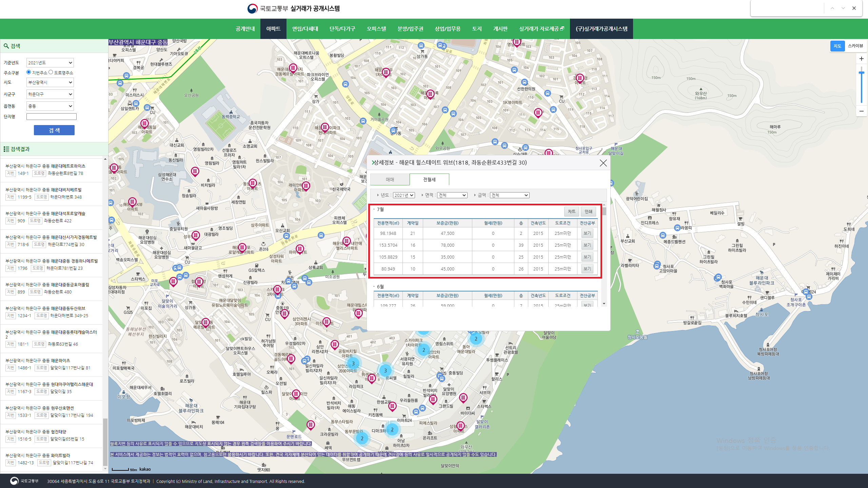The height and width of the screenshot is (488, 868).
Task: Close the detail info popup with X
Action: tap(603, 163)
